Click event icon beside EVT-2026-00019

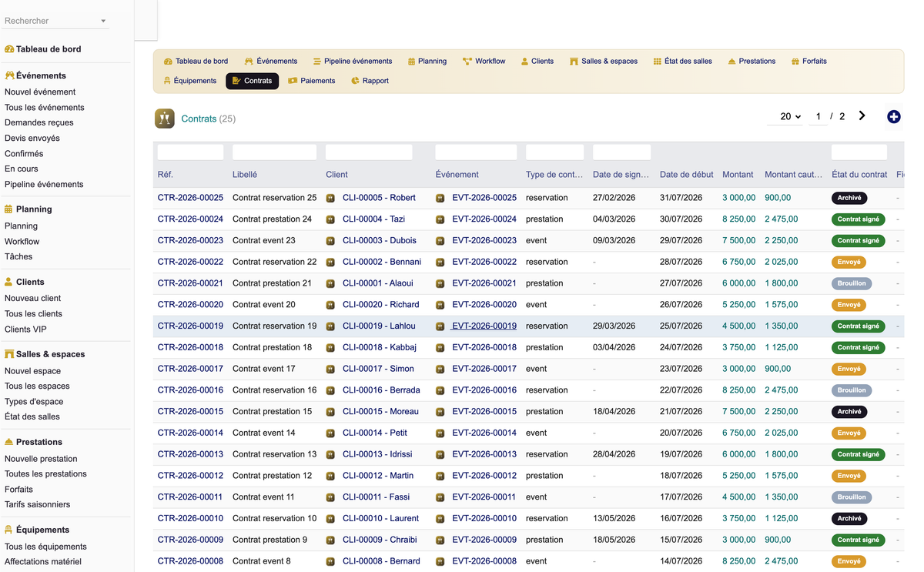pos(440,326)
